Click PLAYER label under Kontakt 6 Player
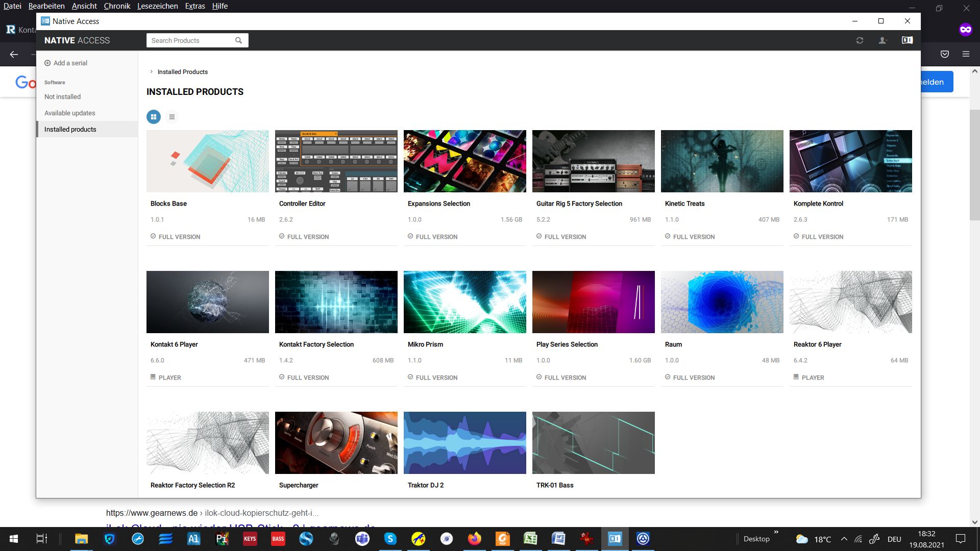The height and width of the screenshot is (551, 980). 169,378
